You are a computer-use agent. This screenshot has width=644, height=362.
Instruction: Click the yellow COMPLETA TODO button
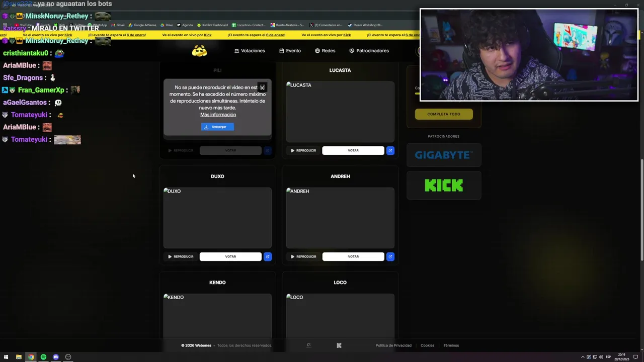click(444, 114)
